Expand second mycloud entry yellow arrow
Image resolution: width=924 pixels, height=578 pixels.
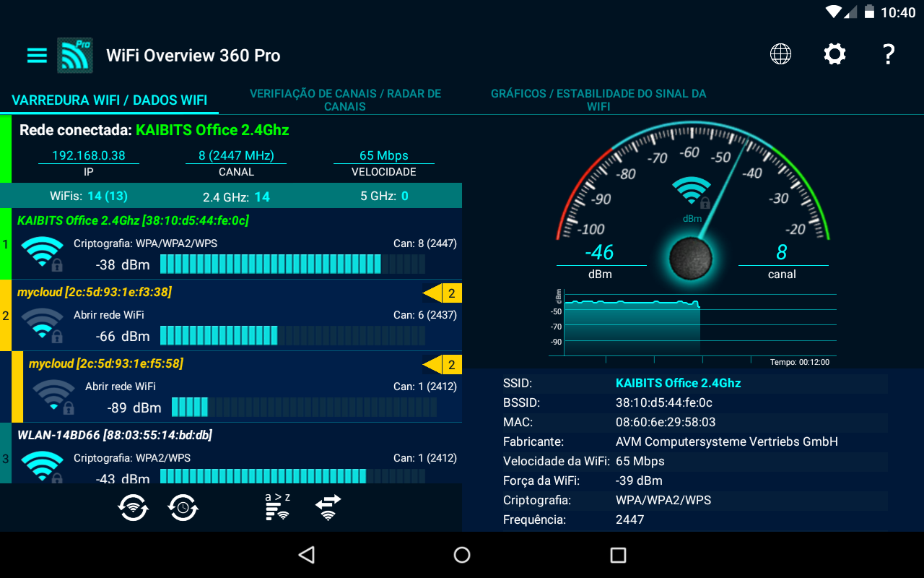(442, 364)
